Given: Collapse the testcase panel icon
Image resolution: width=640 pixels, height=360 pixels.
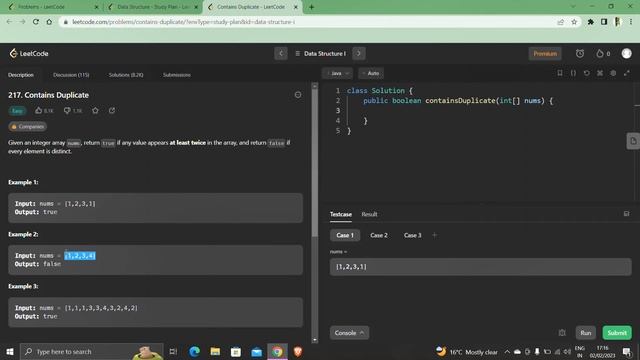Looking at the screenshot, I should coord(626,214).
